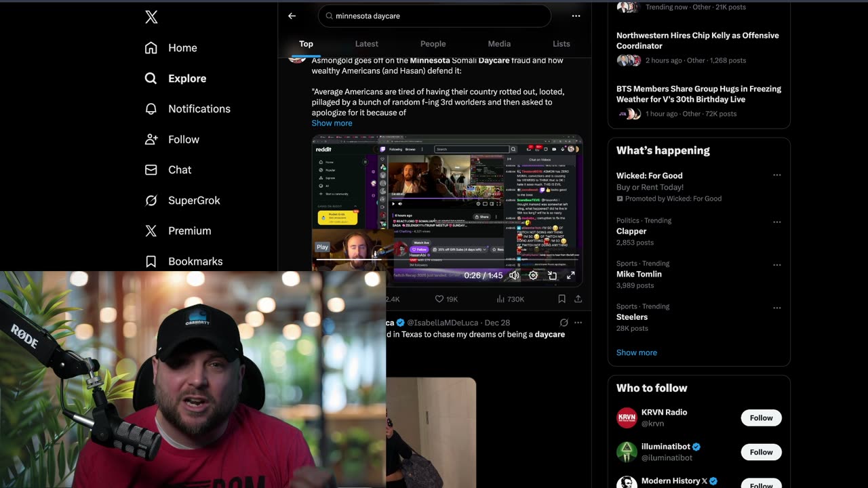
Task: Expand video to fullscreen
Action: click(571, 275)
